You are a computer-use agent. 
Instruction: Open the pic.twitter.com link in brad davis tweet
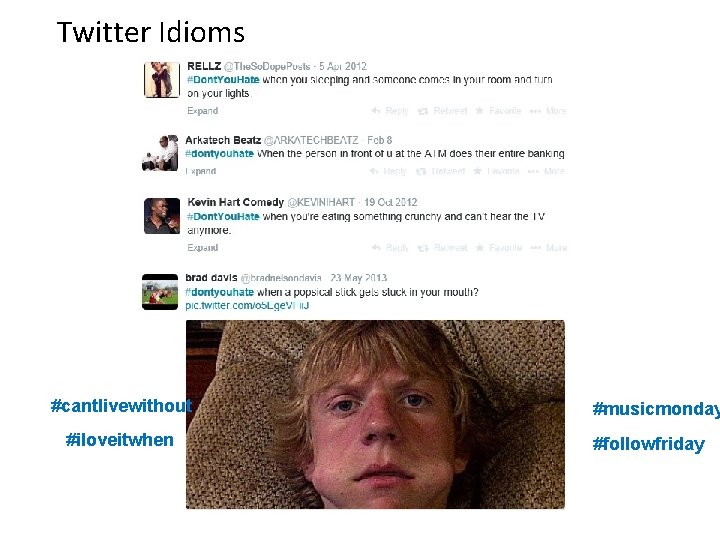(x=247, y=305)
